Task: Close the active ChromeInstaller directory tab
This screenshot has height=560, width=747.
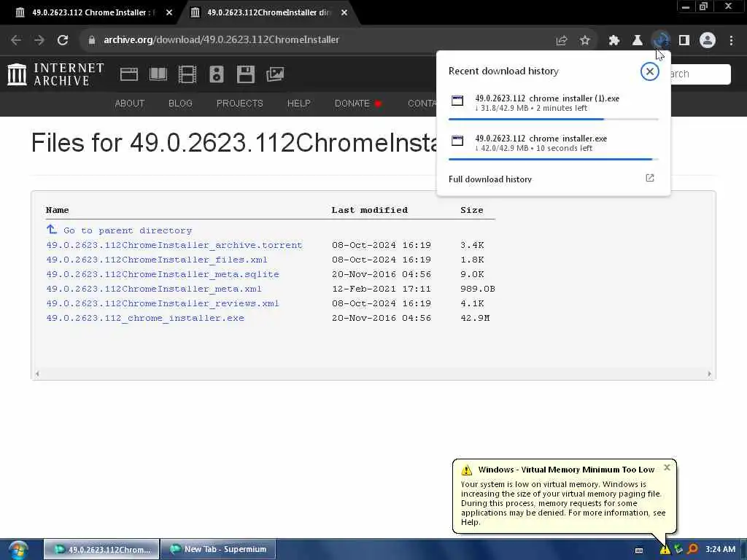Action: [x=344, y=12]
